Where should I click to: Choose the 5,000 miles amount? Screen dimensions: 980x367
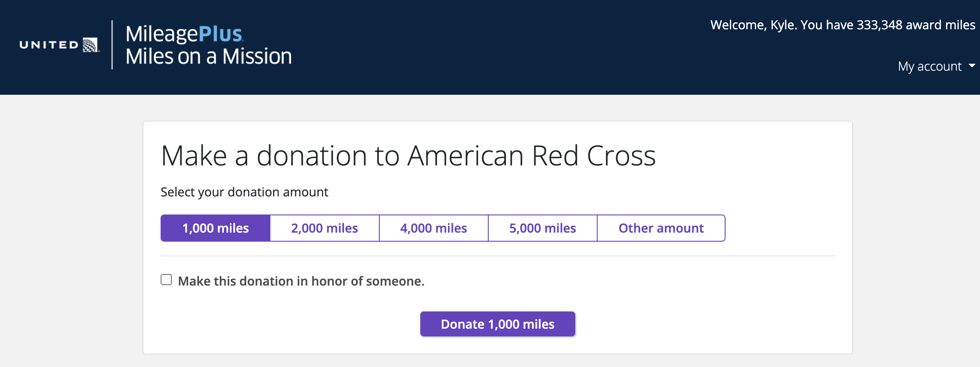coord(543,228)
